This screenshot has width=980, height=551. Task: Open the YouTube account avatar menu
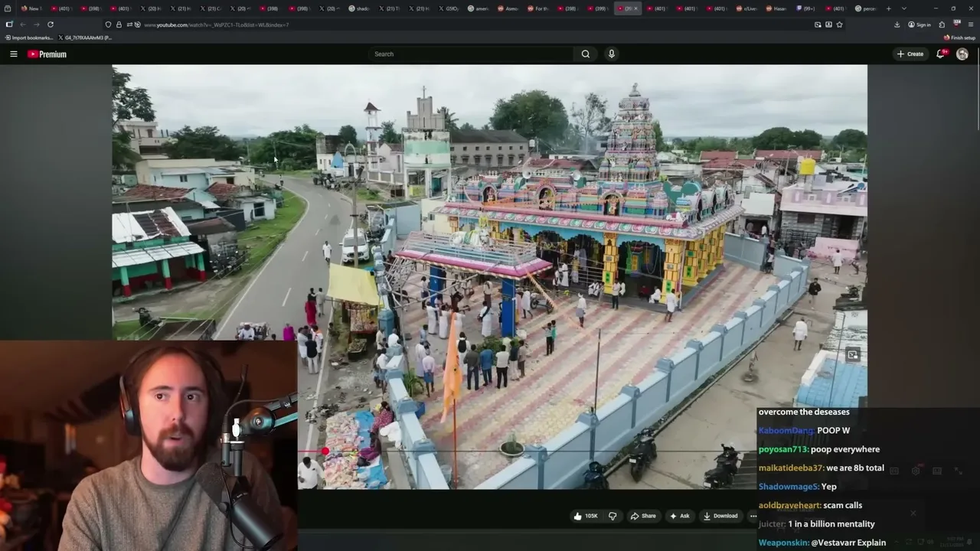[962, 54]
